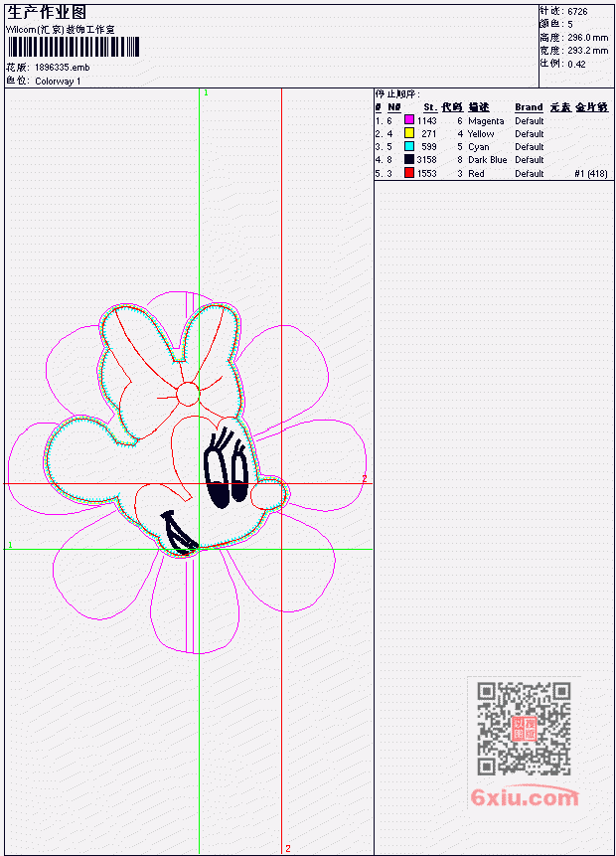
Task: Click the 'Yellow' description text
Action: (481, 134)
